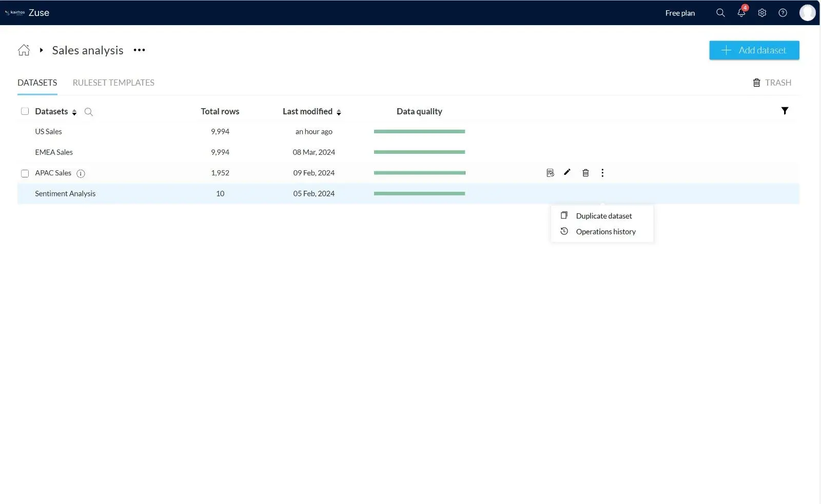Open the notifications bell
Screen dimensions: 821x504
coord(741,13)
